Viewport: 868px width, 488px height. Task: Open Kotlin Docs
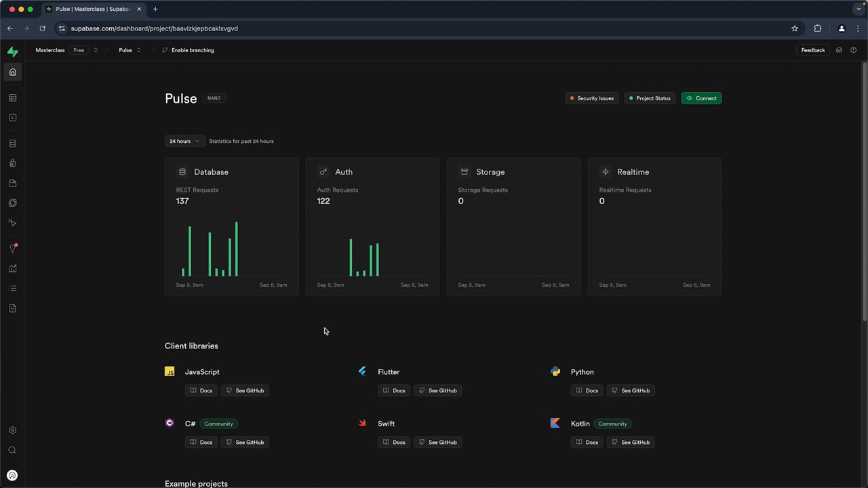(587, 442)
